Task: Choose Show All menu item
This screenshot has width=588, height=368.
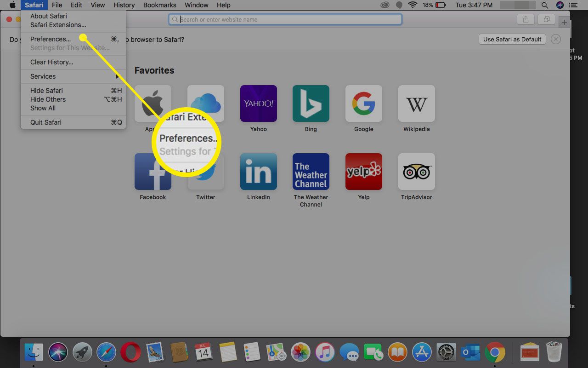Action: coord(73,108)
